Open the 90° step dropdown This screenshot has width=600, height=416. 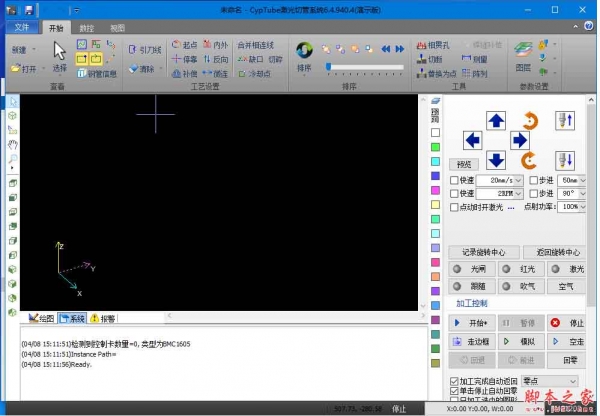(x=583, y=194)
